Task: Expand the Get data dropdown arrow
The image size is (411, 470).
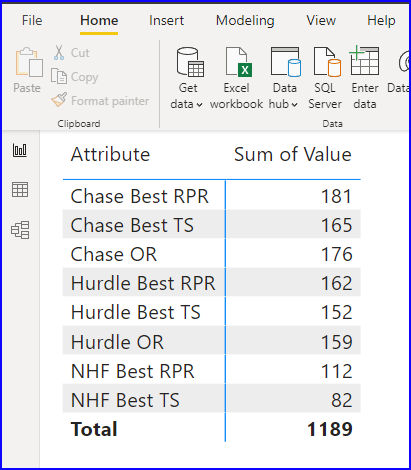Action: coord(199,105)
